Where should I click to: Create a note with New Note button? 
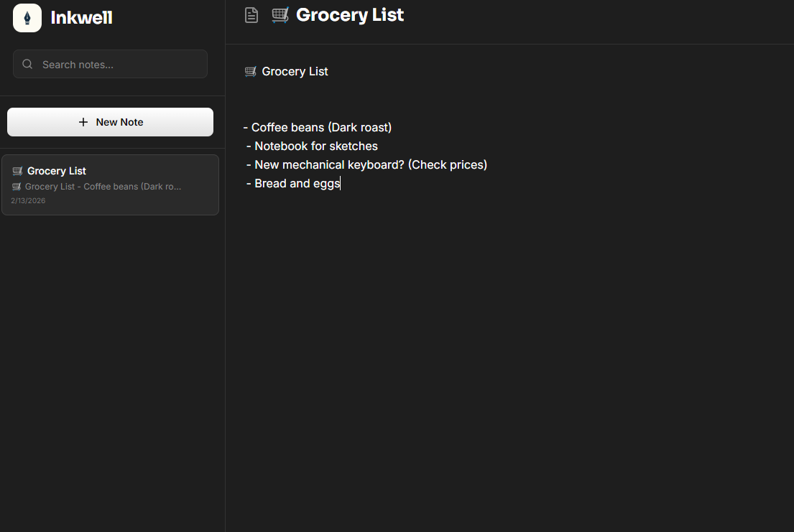[110, 122]
